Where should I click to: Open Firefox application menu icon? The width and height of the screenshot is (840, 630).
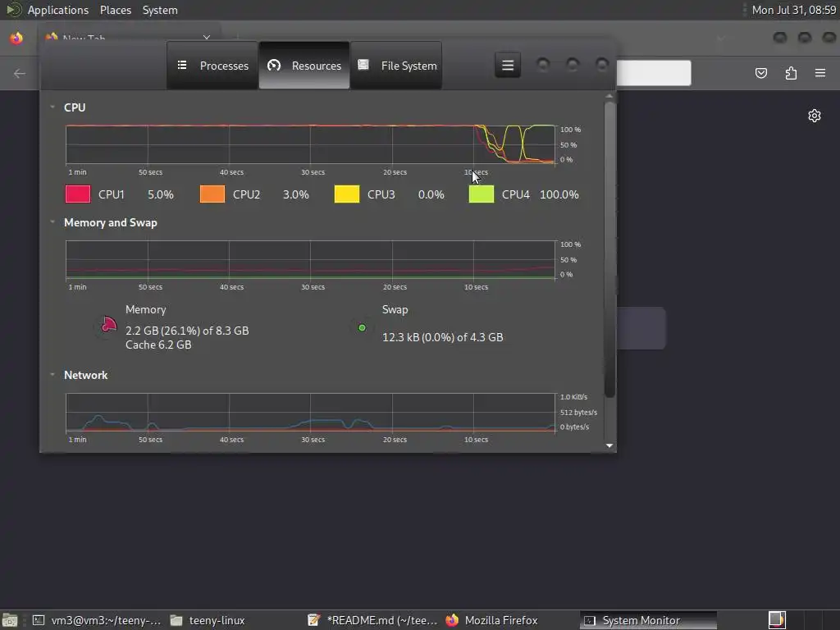pyautogui.click(x=820, y=73)
